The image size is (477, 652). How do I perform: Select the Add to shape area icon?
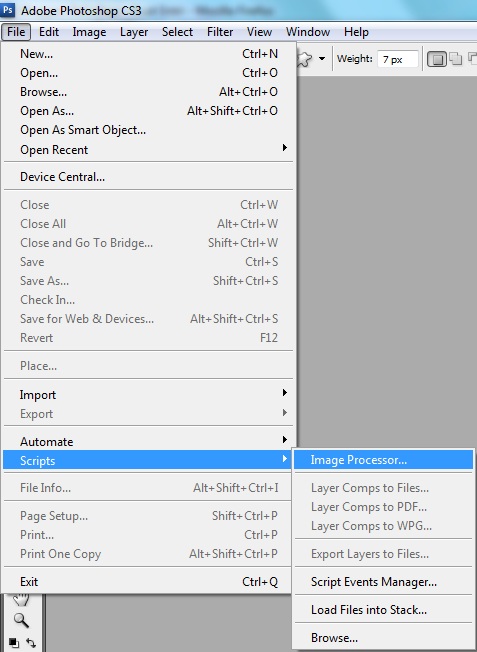pyautogui.click(x=456, y=59)
